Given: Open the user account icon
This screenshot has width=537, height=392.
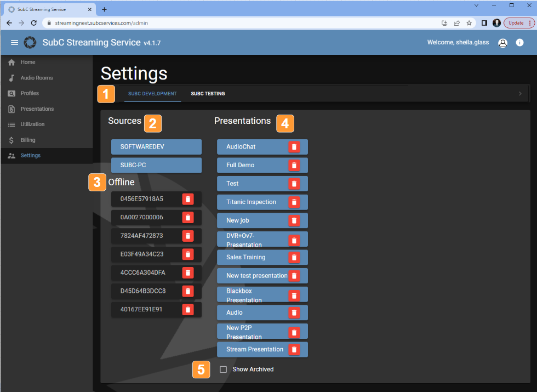Looking at the screenshot, I should tap(502, 43).
